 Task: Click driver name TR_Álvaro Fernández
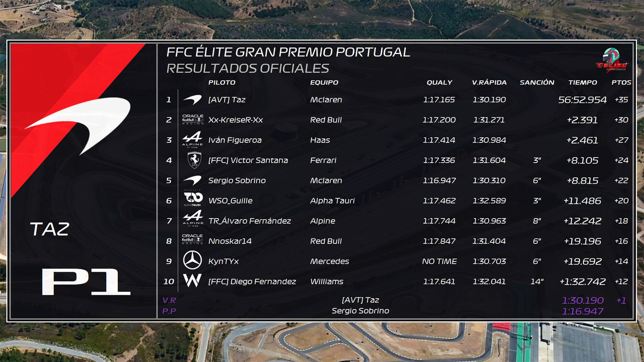click(250, 221)
